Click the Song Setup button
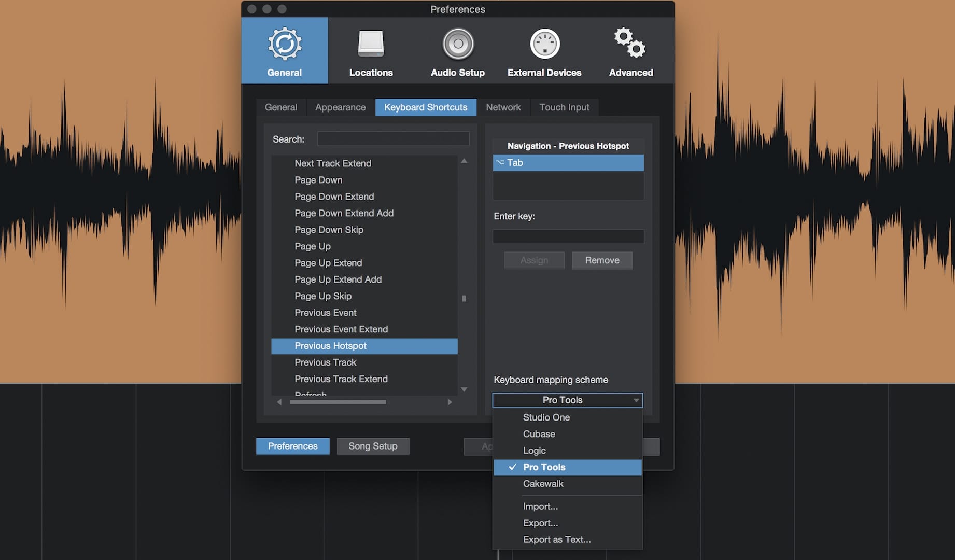 (x=373, y=446)
